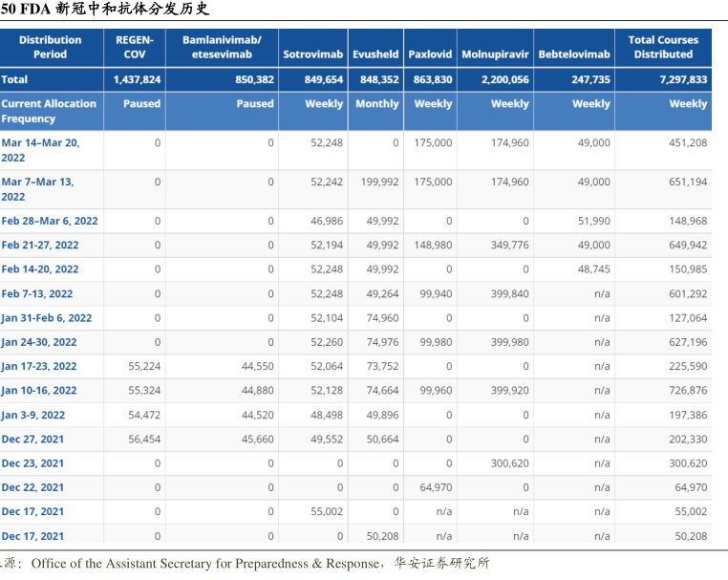Select the Jan 24-30, 2022 row link
728x580 pixels.
[39, 342]
